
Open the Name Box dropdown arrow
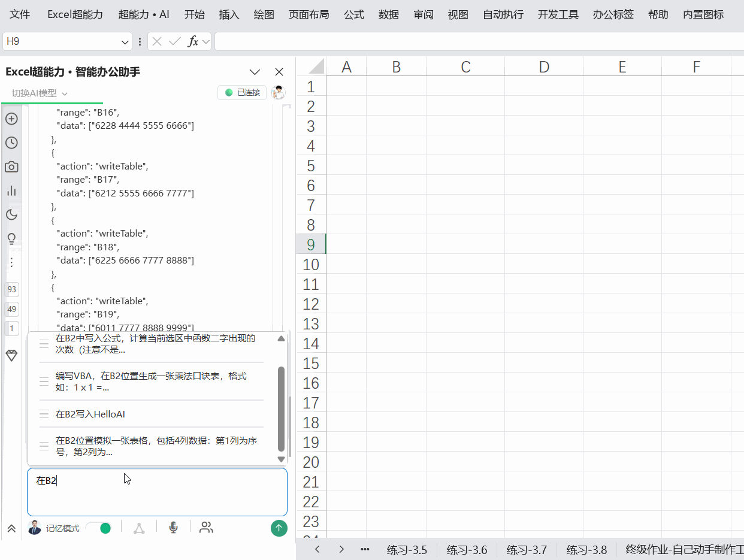point(125,42)
